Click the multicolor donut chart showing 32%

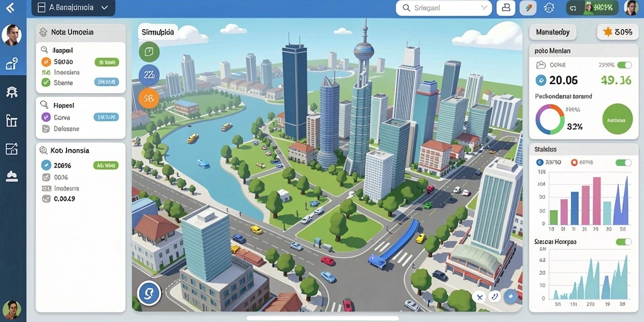pos(550,119)
